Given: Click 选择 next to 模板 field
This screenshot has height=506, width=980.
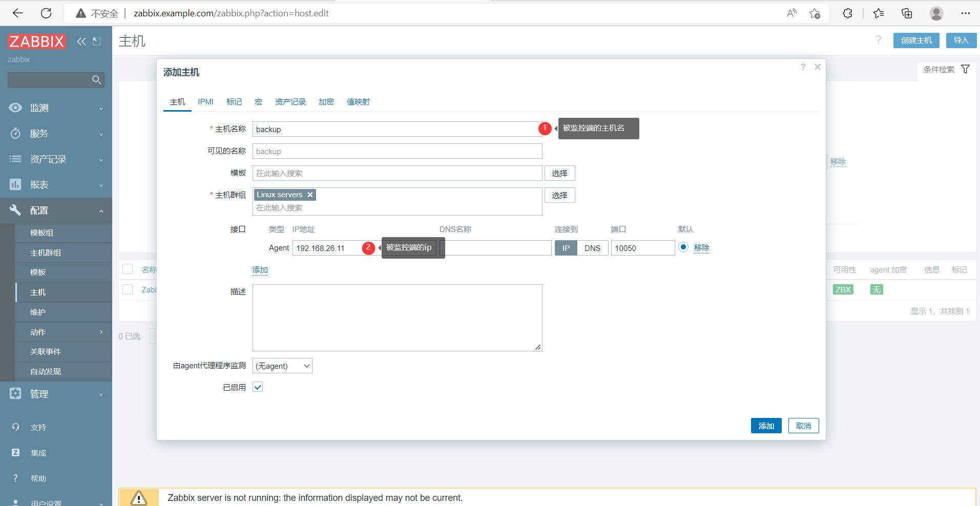Looking at the screenshot, I should [x=560, y=173].
